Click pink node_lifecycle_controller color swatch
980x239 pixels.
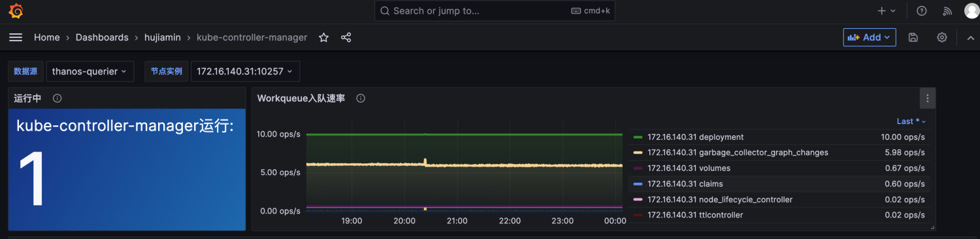(638, 200)
